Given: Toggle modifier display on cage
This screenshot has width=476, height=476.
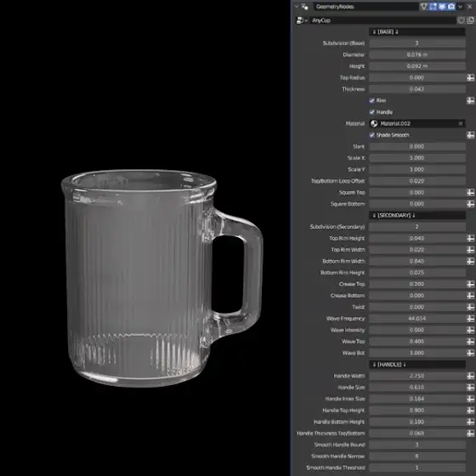Looking at the screenshot, I should pyautogui.click(x=424, y=7).
